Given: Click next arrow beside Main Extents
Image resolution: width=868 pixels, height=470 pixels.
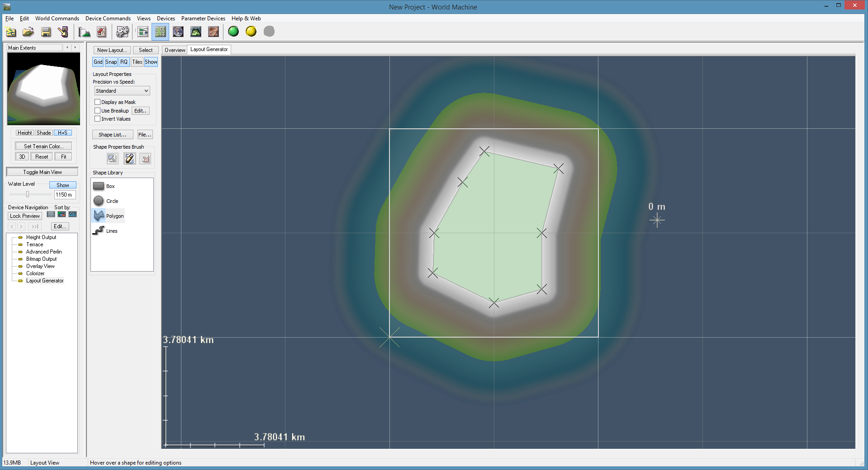Looking at the screenshot, I should pyautogui.click(x=75, y=47).
